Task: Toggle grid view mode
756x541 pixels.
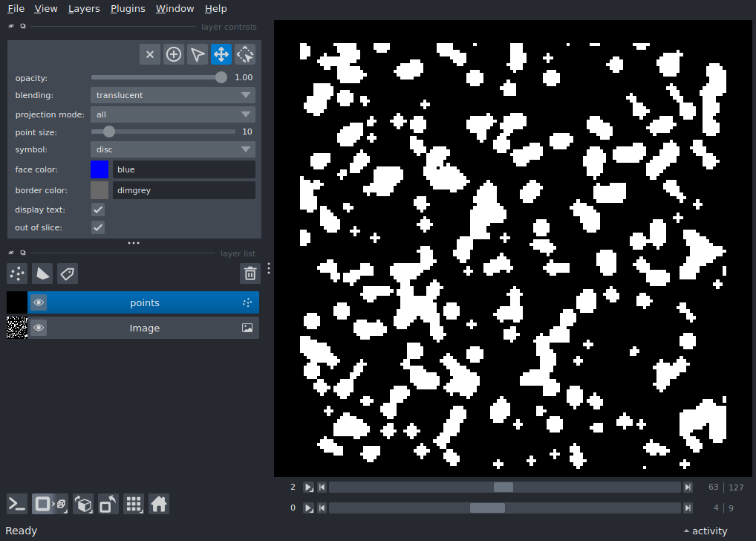Action: 134,504
